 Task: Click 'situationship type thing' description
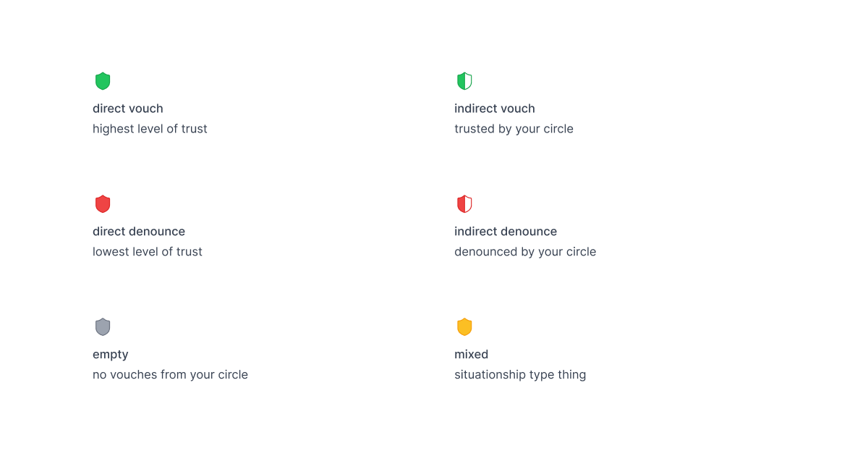(x=520, y=375)
